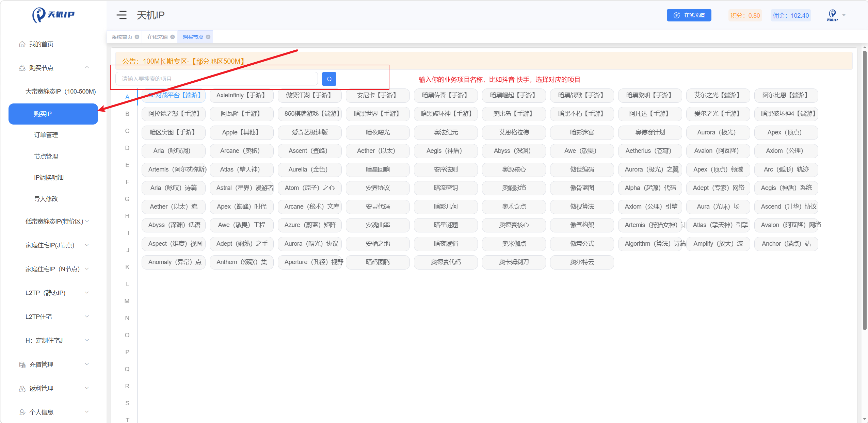Jump to letter D in index
This screenshot has height=423, width=868.
tap(127, 148)
